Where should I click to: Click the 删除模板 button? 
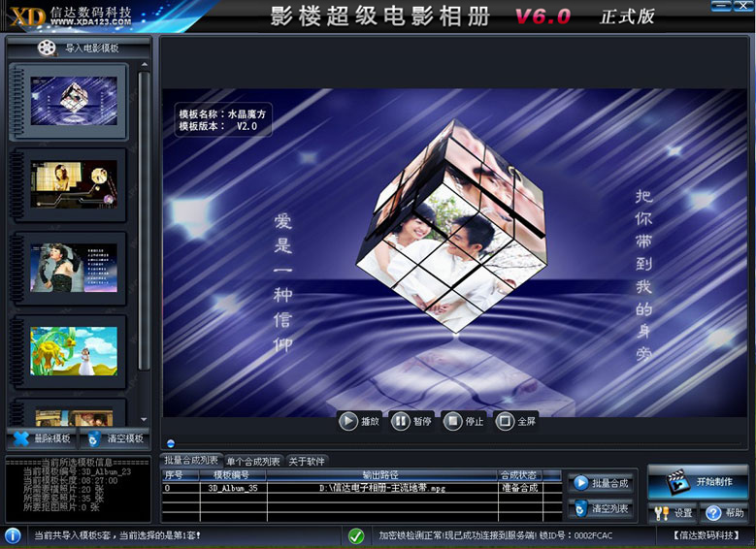(42, 438)
